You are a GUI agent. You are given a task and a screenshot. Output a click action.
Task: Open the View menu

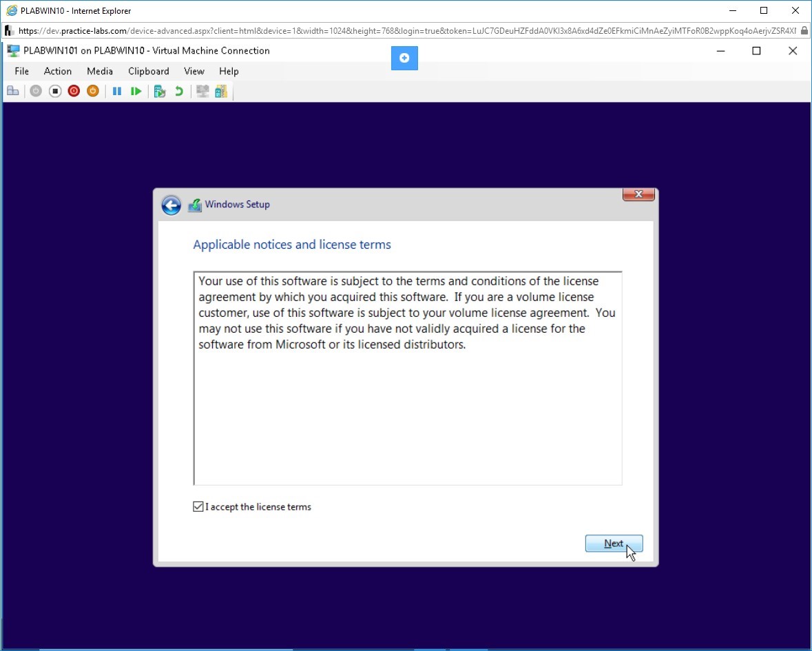pyautogui.click(x=194, y=72)
